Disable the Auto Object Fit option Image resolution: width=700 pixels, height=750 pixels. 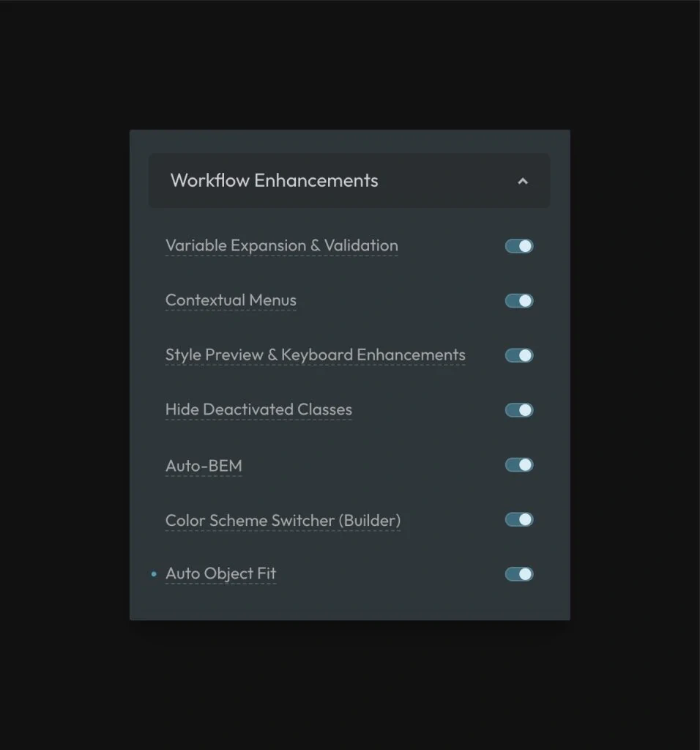[x=518, y=573]
